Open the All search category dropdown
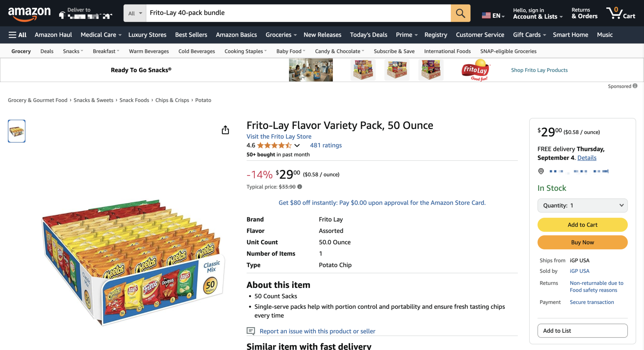The height and width of the screenshot is (350, 644). click(135, 13)
